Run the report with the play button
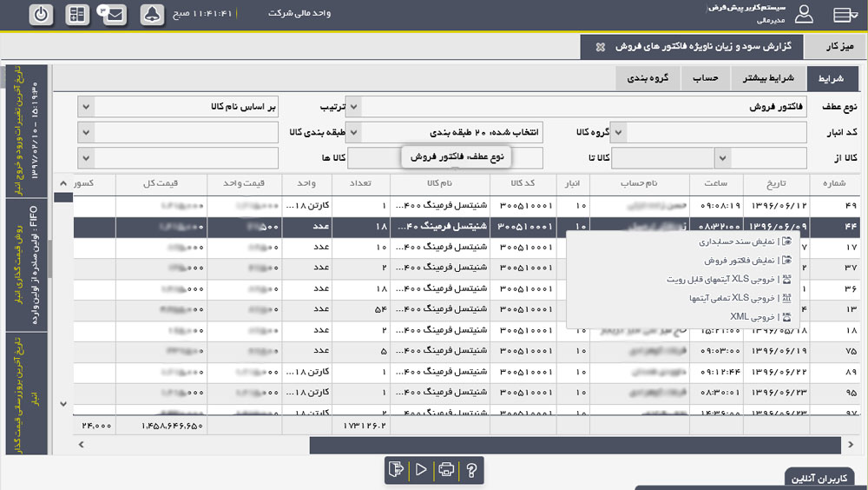Viewport: 868px width, 490px height. (421, 470)
